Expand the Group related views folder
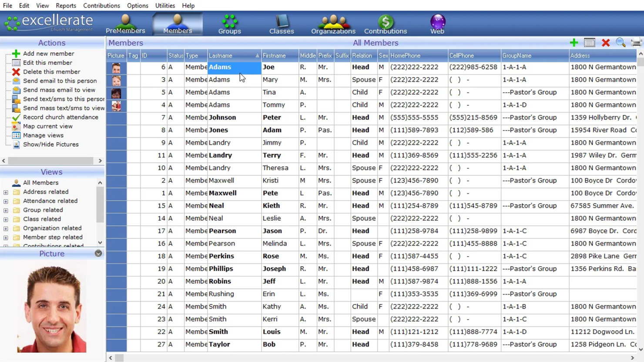This screenshot has height=362, width=644. click(5, 210)
